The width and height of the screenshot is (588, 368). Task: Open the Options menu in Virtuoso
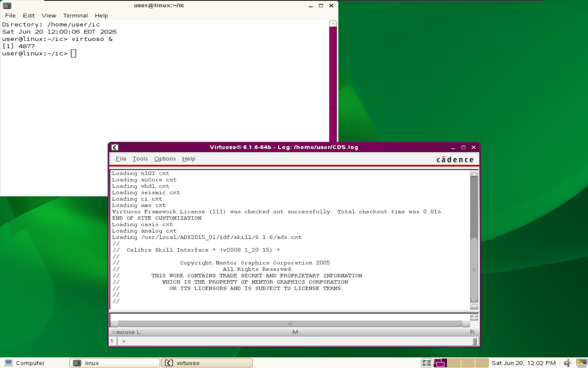(165, 159)
